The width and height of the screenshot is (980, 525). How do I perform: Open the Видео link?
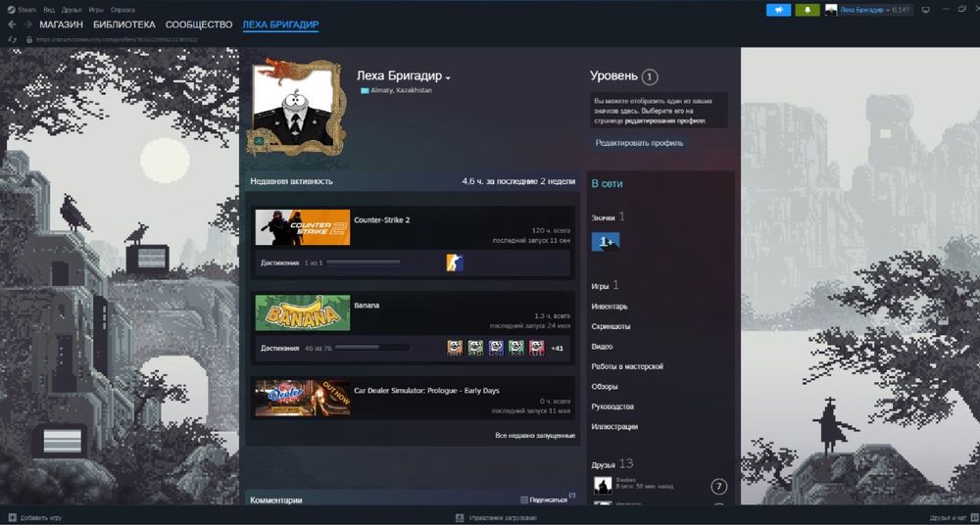pos(602,347)
